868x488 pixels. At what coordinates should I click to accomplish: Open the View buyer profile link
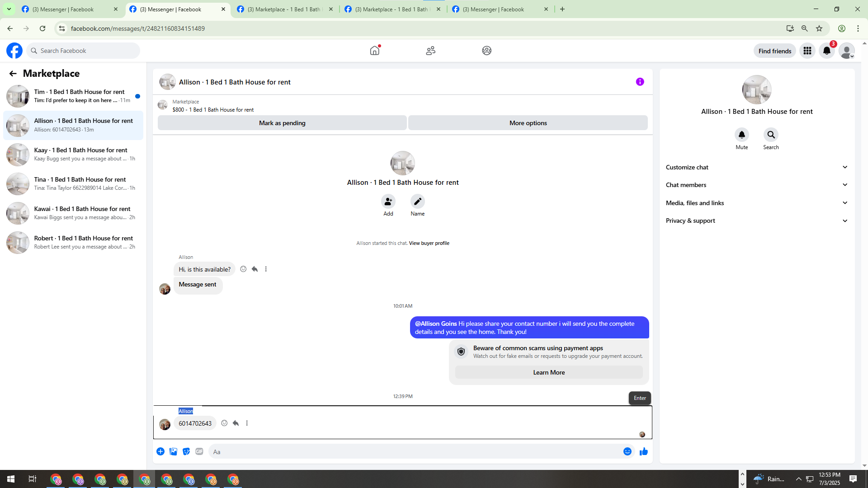click(x=429, y=243)
